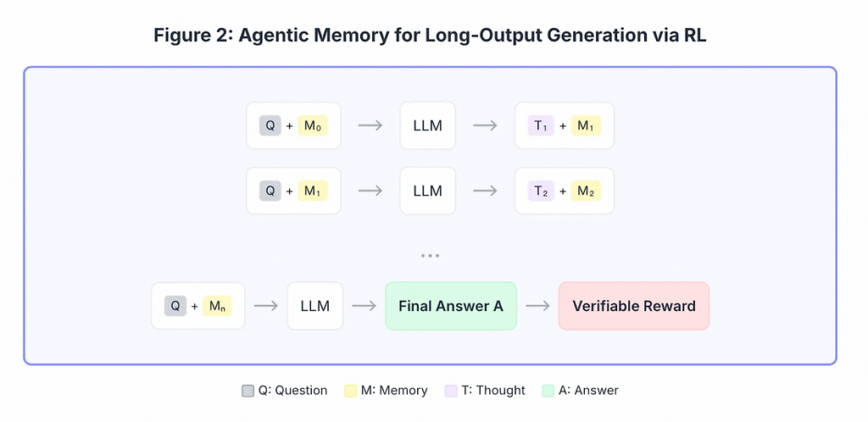Click the Q chip beside Mₙ
The image size is (868, 422).
[x=175, y=306]
